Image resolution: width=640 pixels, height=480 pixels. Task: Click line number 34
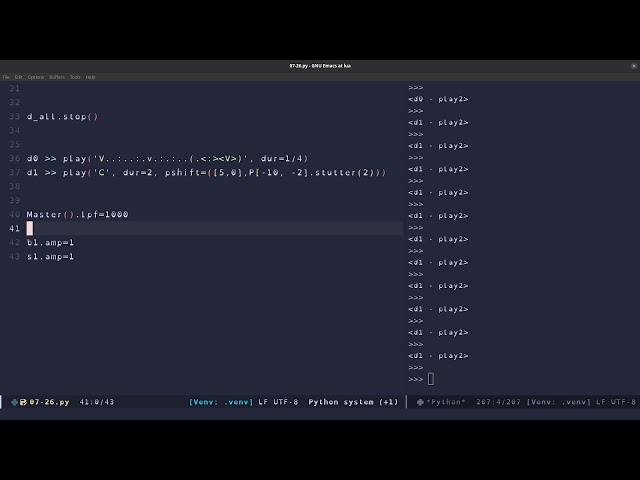15,131
